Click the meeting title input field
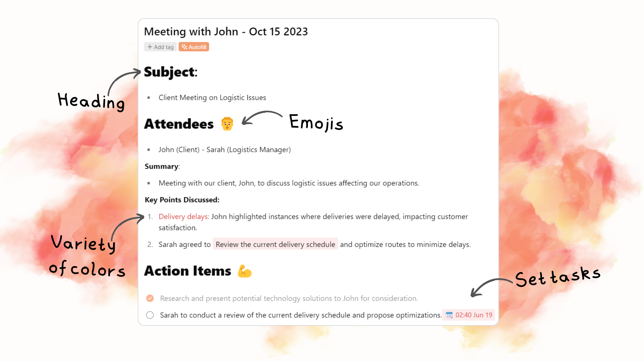Screen dimensions: 644x362 pyautogui.click(x=226, y=31)
